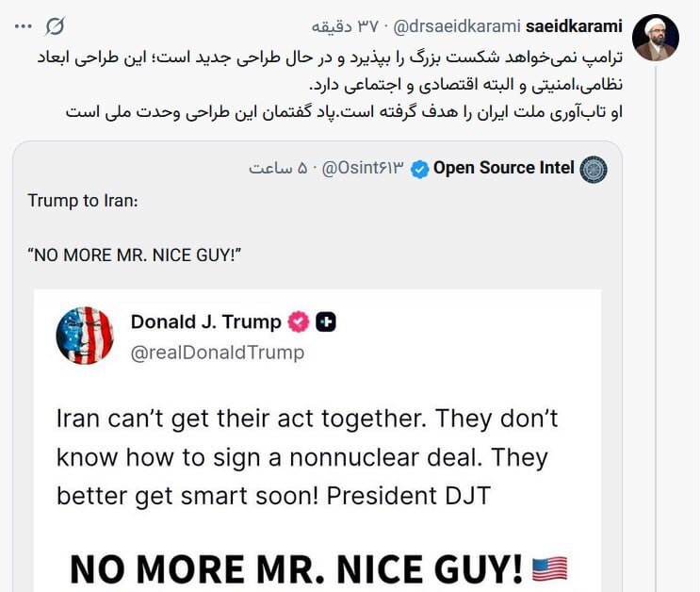Click the saeidkarami display name

[x=572, y=23]
